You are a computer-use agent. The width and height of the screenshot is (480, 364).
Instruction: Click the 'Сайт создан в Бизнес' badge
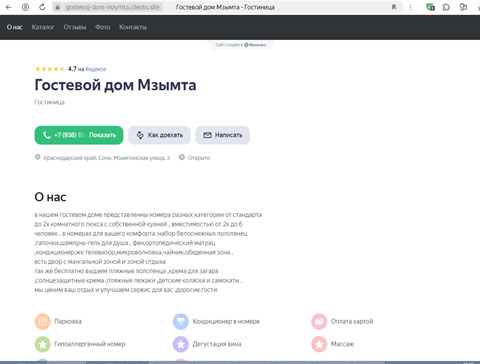(240, 44)
